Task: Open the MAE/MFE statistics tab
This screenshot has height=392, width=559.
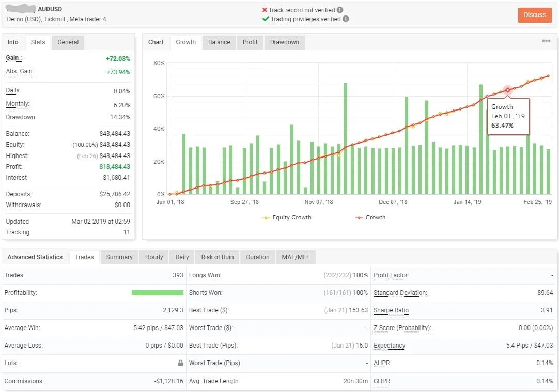Action: click(296, 257)
